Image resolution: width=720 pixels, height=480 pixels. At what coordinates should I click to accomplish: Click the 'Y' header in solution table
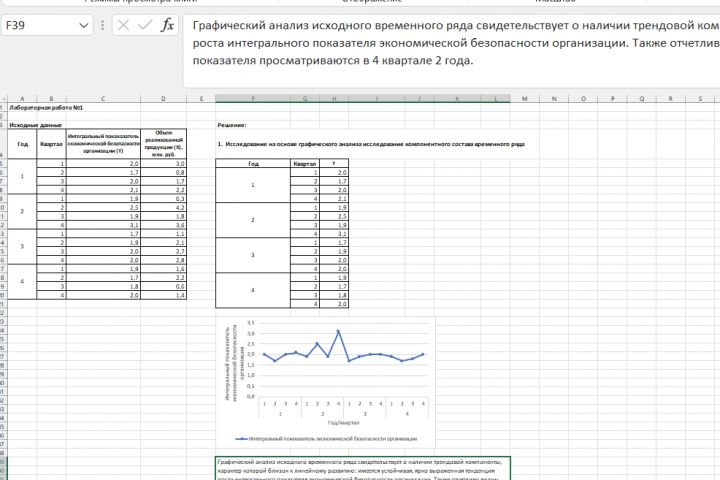[334, 164]
